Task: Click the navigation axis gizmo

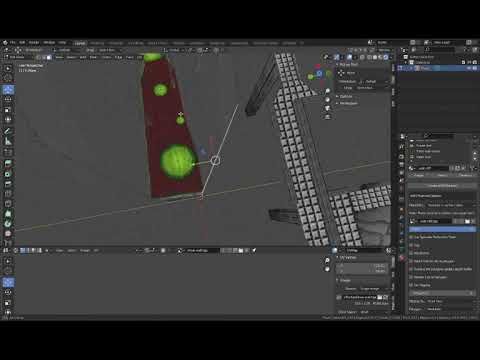Action: click(319, 73)
